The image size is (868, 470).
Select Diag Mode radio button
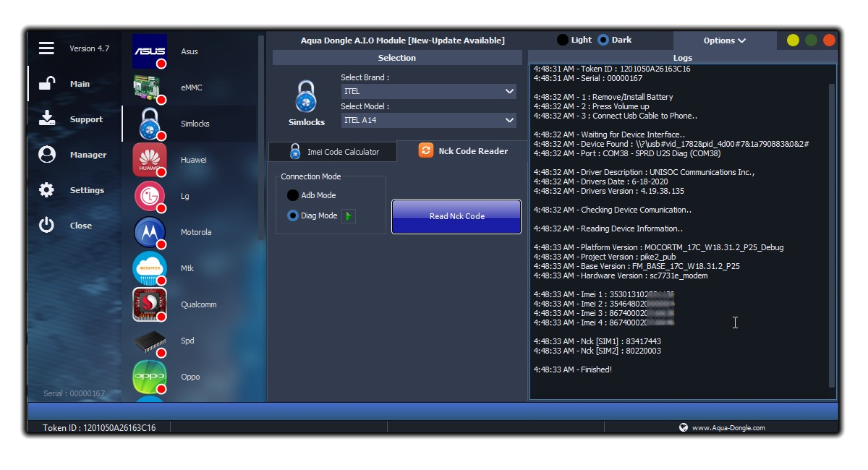293,215
